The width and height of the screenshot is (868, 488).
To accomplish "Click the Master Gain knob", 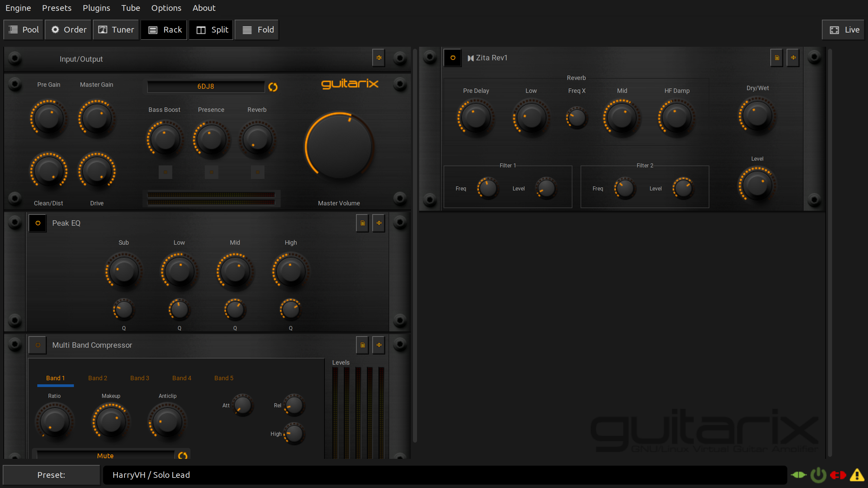I will pyautogui.click(x=97, y=118).
